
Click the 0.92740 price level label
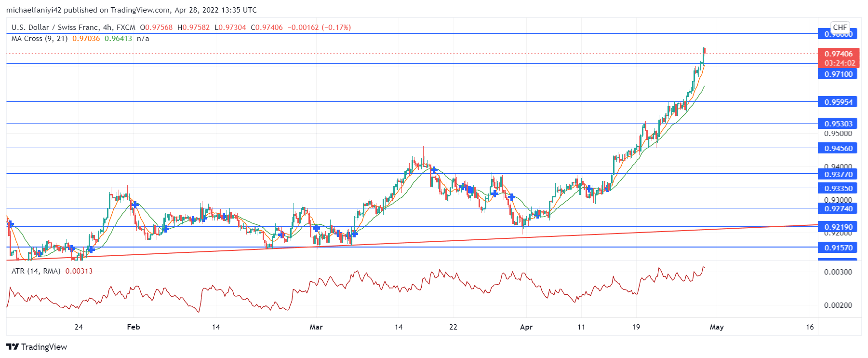[x=838, y=208]
